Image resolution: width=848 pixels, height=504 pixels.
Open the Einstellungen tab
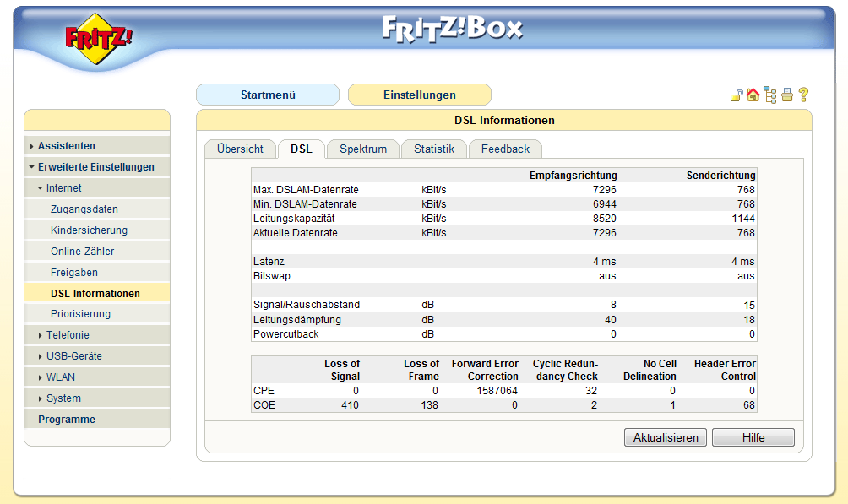(x=420, y=95)
